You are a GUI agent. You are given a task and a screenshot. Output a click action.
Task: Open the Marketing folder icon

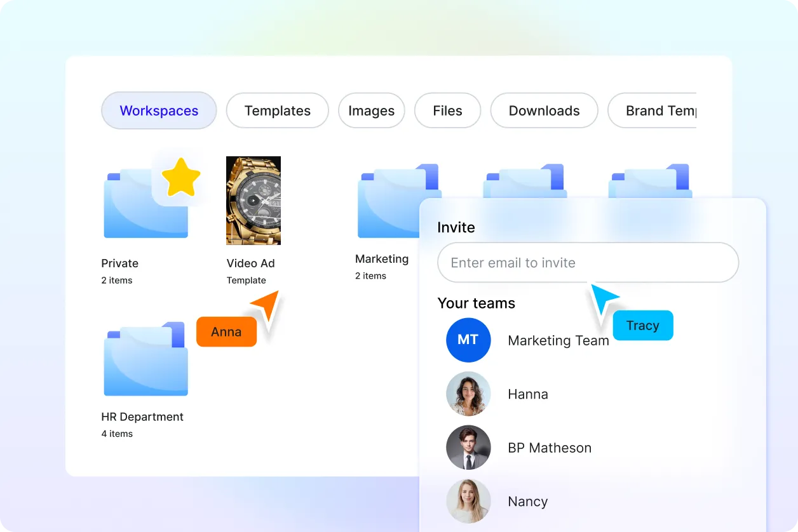[389, 202]
